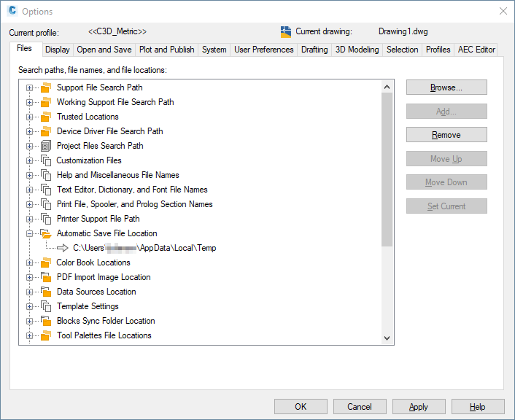Click the Text Editor, Dictionary, Font icon
The width and height of the screenshot is (515, 420).
point(46,190)
